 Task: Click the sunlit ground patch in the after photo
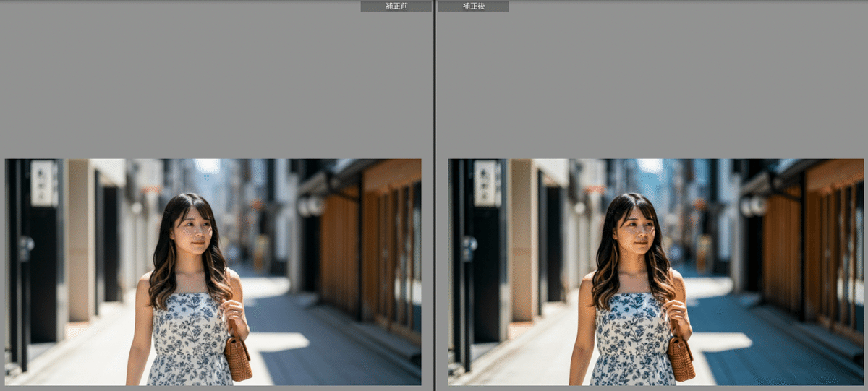coord(723,341)
